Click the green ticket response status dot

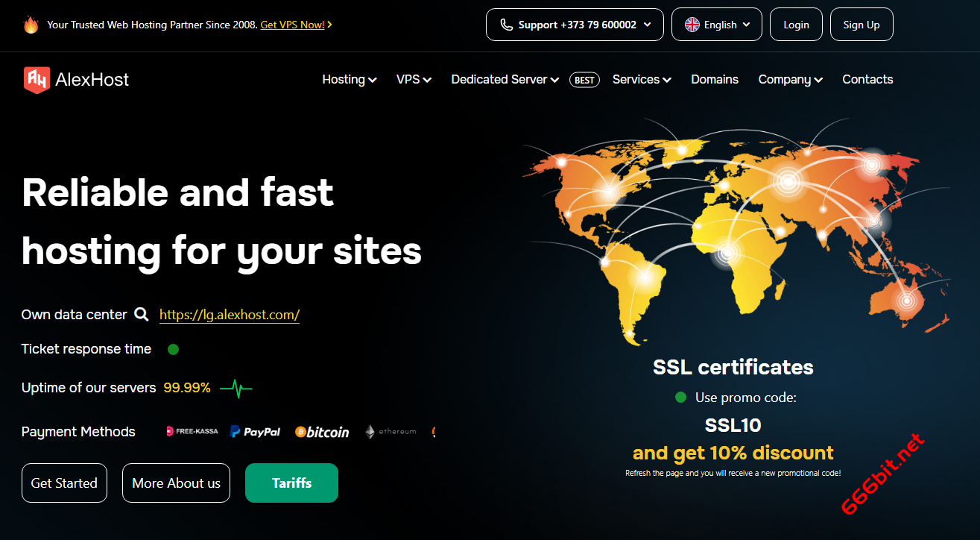[x=173, y=349]
